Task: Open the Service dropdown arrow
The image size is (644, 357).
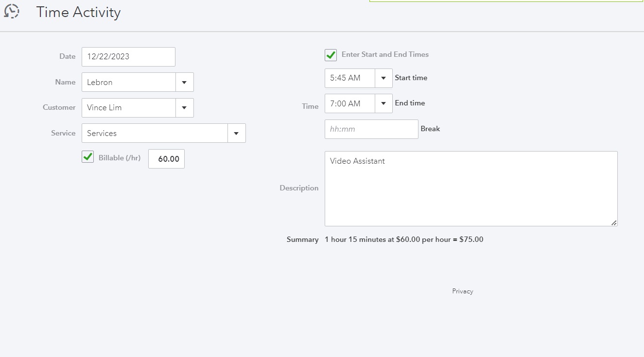Action: [x=236, y=133]
